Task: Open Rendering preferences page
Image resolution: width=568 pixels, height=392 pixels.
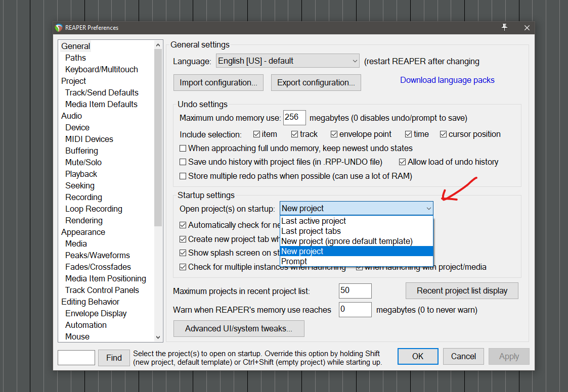Action: coord(83,220)
